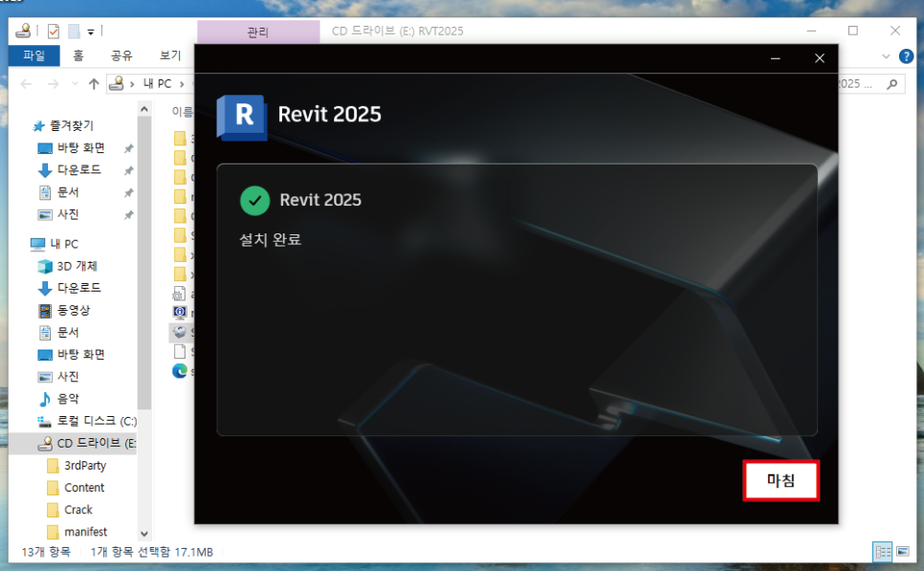Open 바탕 화면 under 내 PC

[x=80, y=355]
